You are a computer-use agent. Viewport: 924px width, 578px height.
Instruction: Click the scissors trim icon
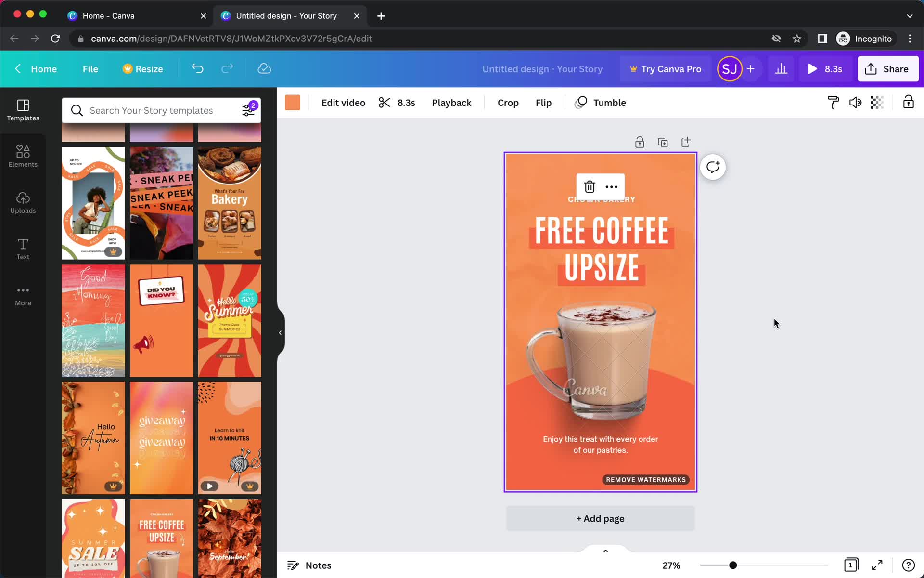[385, 103]
